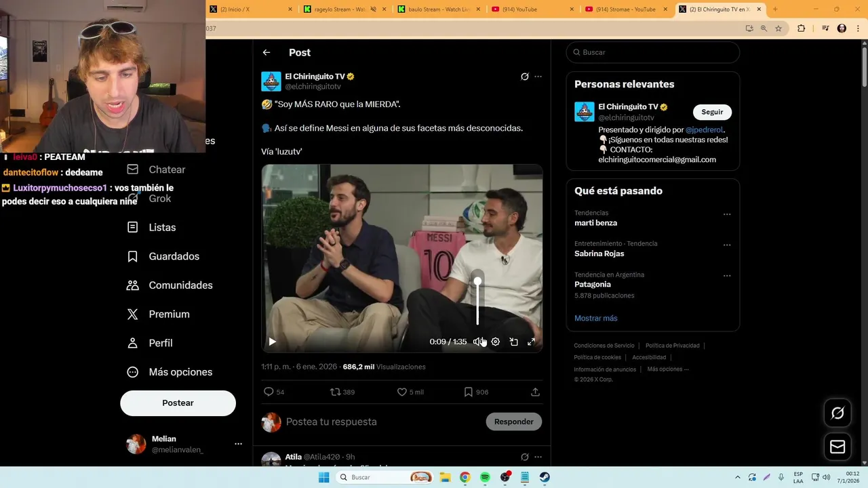Adjust the video volume slider handle
The image size is (868, 488).
tap(477, 281)
